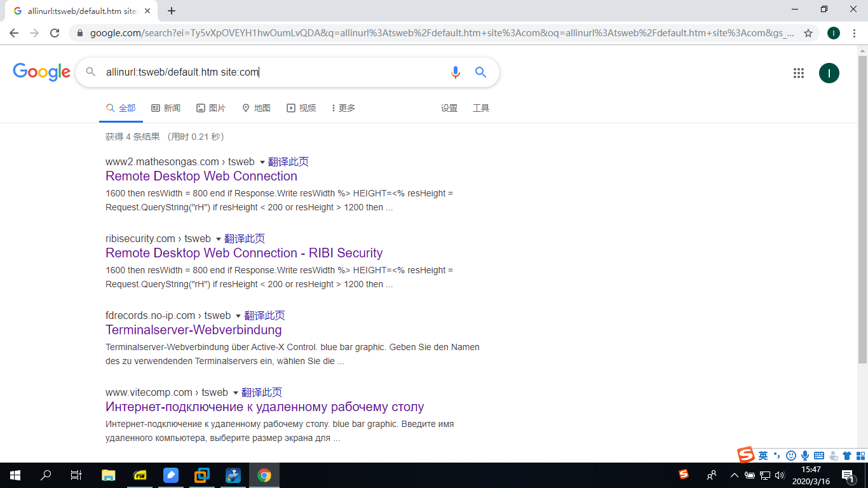The width and height of the screenshot is (868, 488).
Task: Open File Explorer from taskbar
Action: point(109,475)
